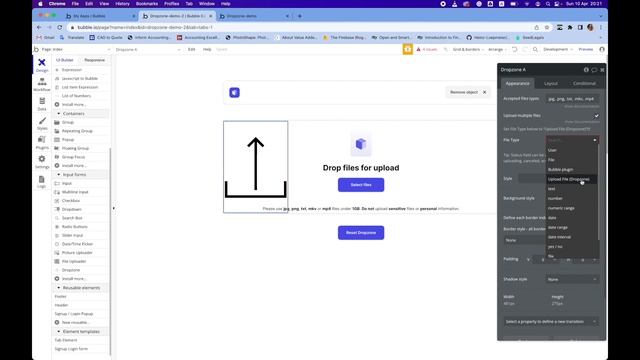Open the Design tab in the sidebar
640x360 pixels.
tap(42, 65)
